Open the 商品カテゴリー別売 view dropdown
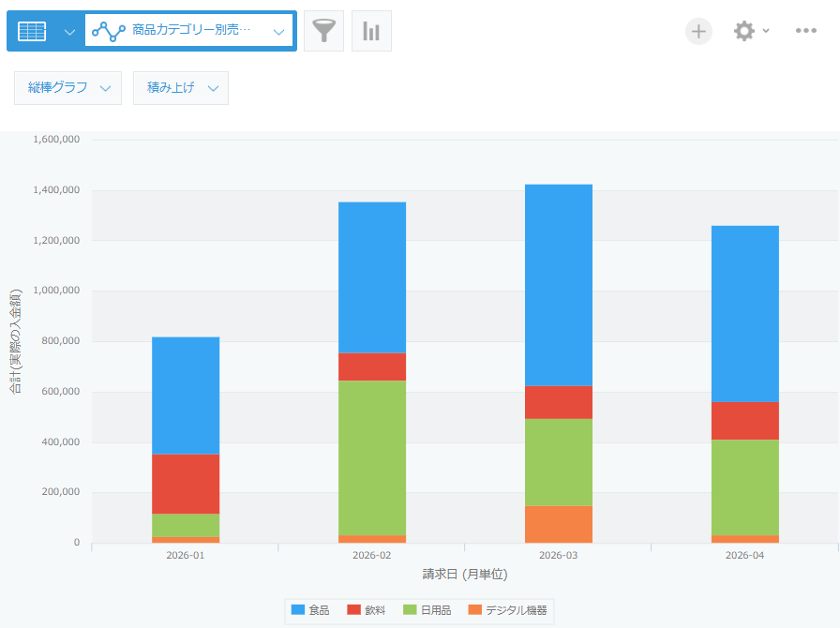 pyautogui.click(x=189, y=31)
